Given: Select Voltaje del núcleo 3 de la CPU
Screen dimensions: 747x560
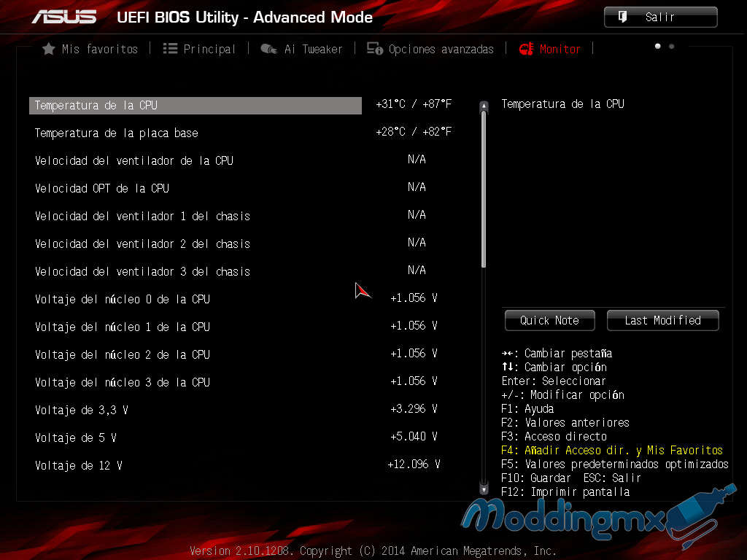Looking at the screenshot, I should click(x=123, y=382).
